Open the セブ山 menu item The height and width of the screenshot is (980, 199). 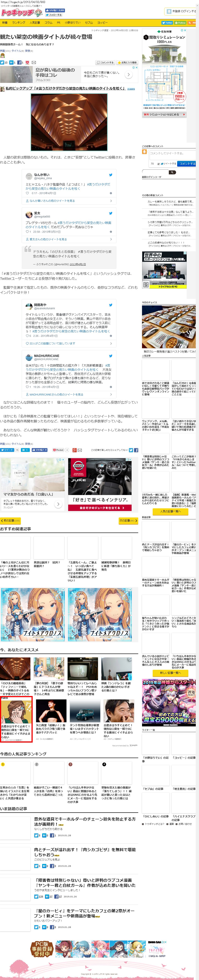(89, 23)
